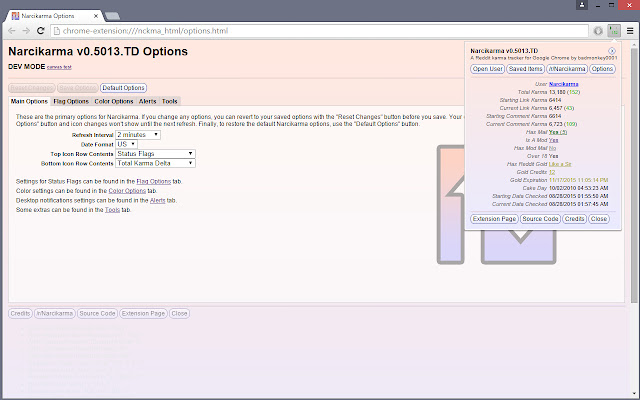Follow the Tools link in text
The image size is (640, 400).
coord(112,210)
